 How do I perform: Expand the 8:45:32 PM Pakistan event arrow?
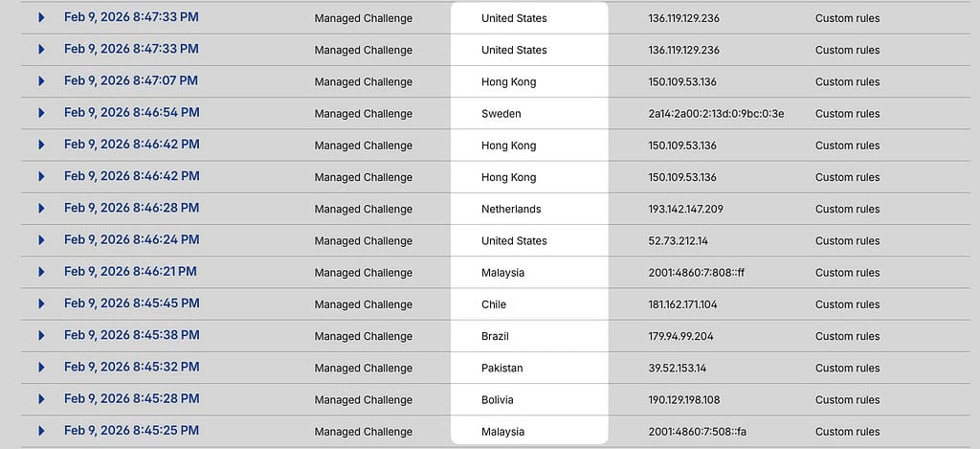pyautogui.click(x=41, y=368)
